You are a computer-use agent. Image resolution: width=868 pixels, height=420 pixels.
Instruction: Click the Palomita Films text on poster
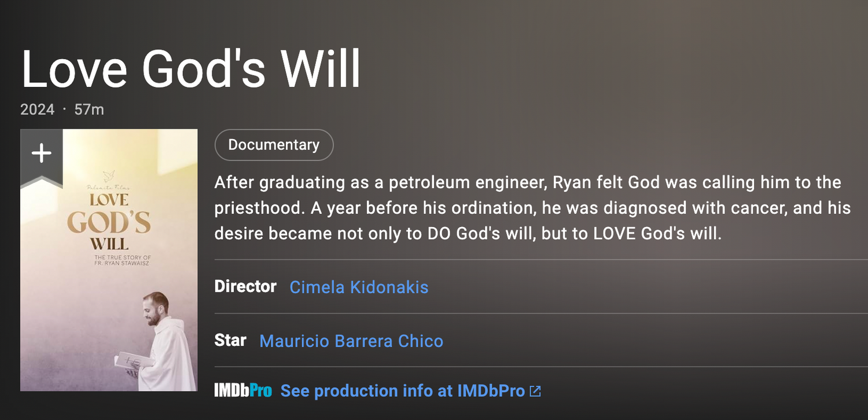[109, 188]
